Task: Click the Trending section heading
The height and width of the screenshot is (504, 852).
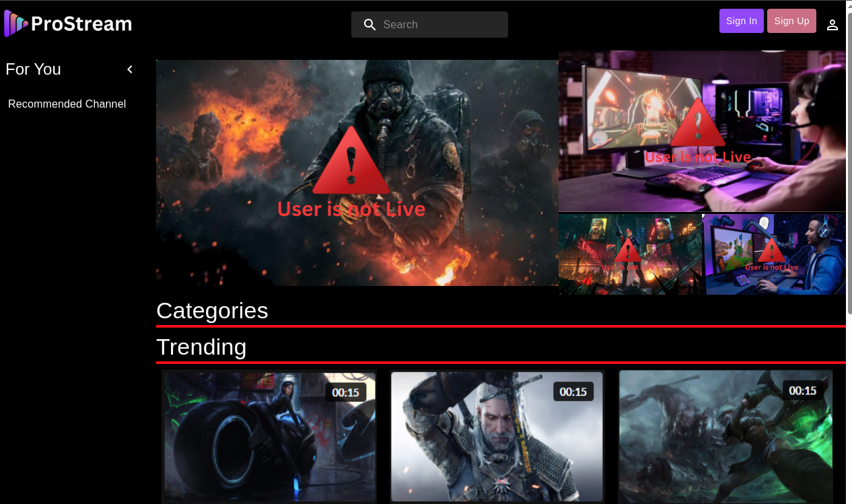Action: click(x=201, y=347)
